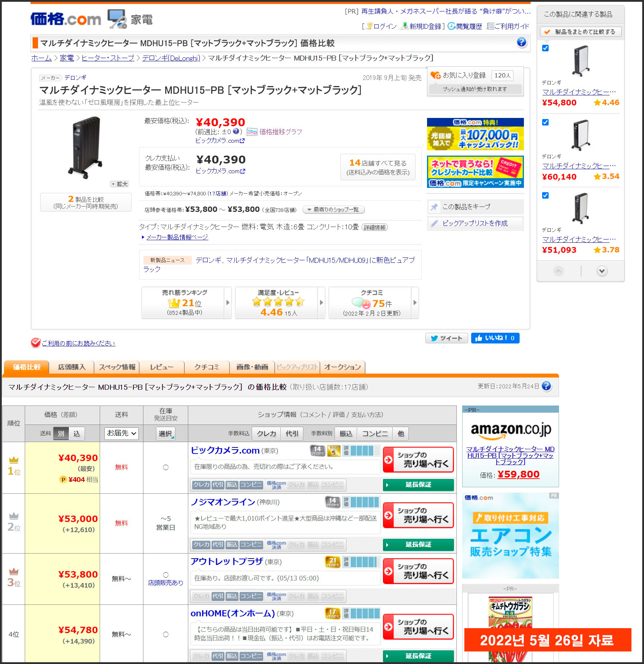Open the stock 選択 dropdown
The width and height of the screenshot is (644, 664).
(x=165, y=433)
